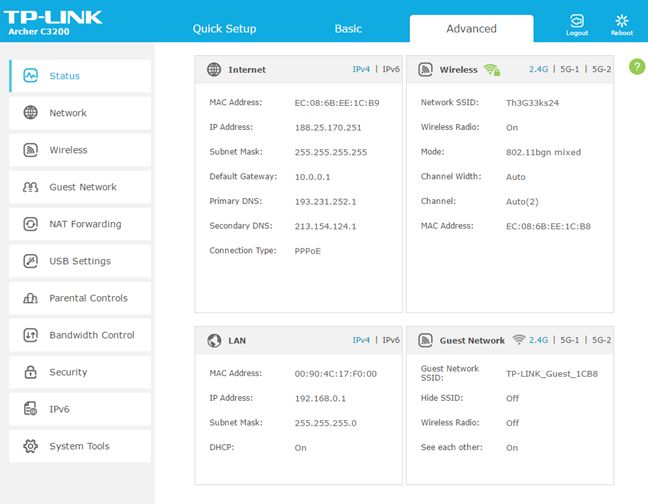Click Secondary DNS value 213.154.124.1
Viewport: 648px width, 504px height.
click(325, 226)
